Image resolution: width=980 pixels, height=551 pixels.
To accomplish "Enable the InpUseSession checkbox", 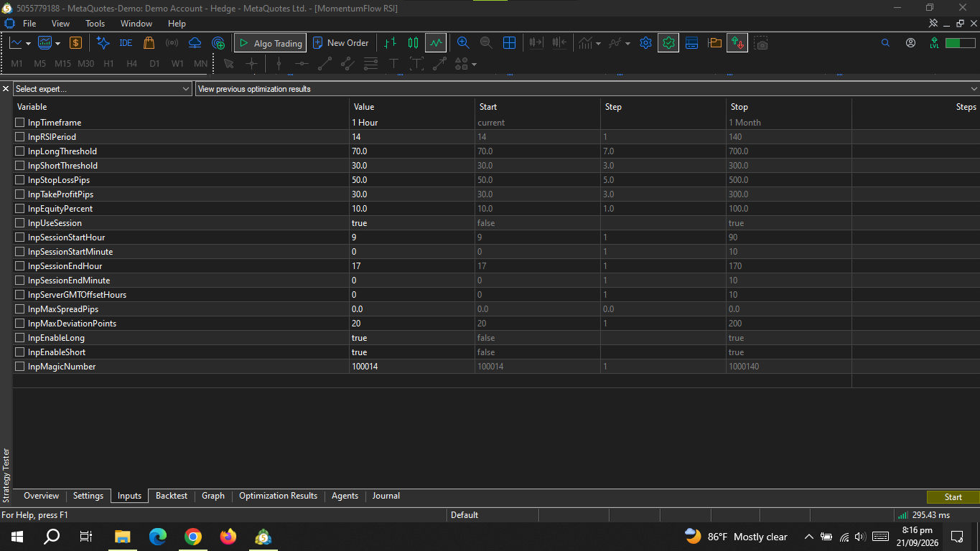I will pyautogui.click(x=20, y=223).
